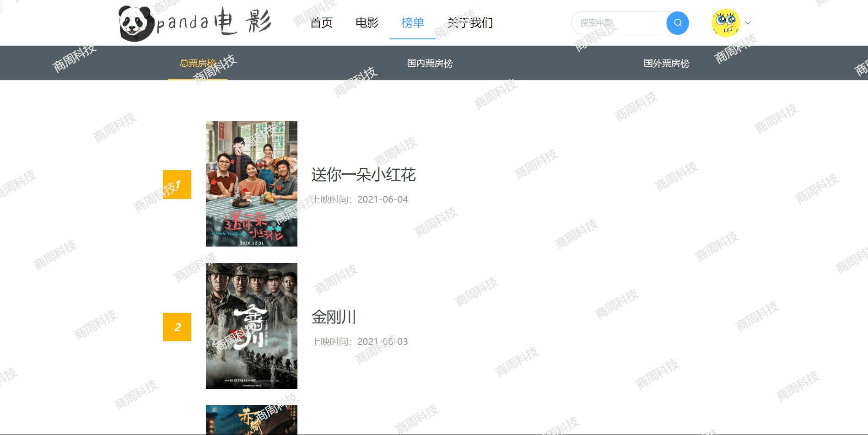Click the 搜索电影 search input field
The height and width of the screenshot is (435, 868).
(619, 23)
